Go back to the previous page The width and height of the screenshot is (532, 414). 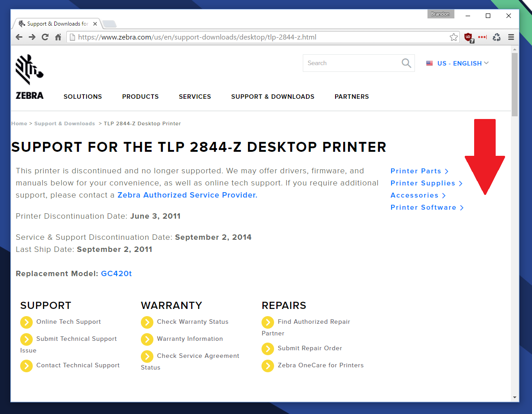tap(19, 37)
